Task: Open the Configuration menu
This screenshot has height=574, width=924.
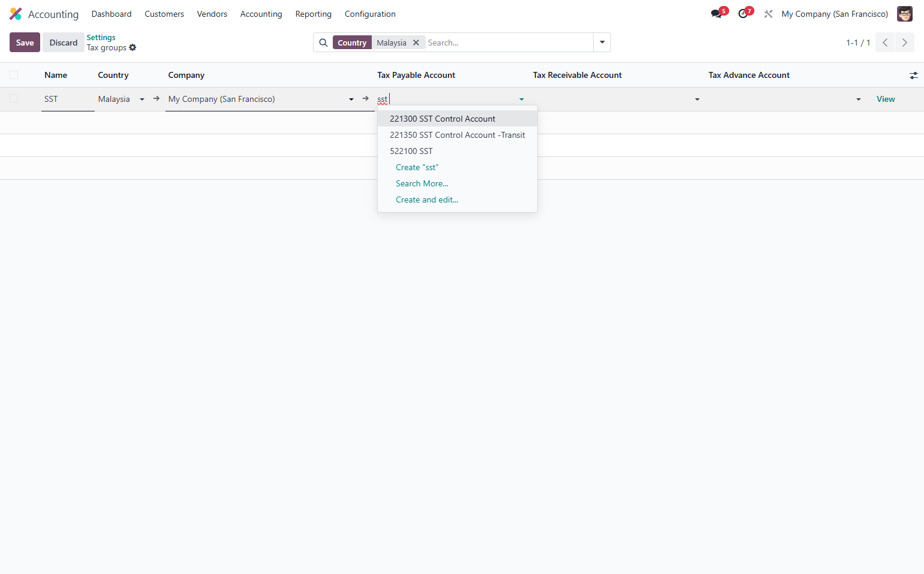Action: 370,14
